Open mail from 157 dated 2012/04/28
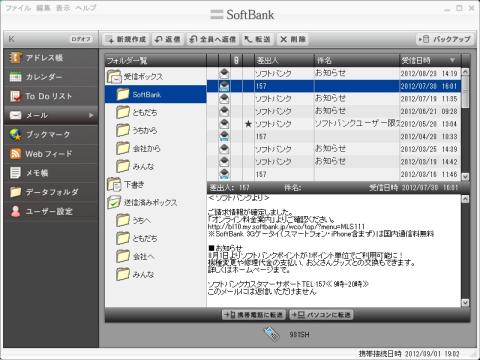This screenshot has height=360, width=480. click(x=334, y=136)
